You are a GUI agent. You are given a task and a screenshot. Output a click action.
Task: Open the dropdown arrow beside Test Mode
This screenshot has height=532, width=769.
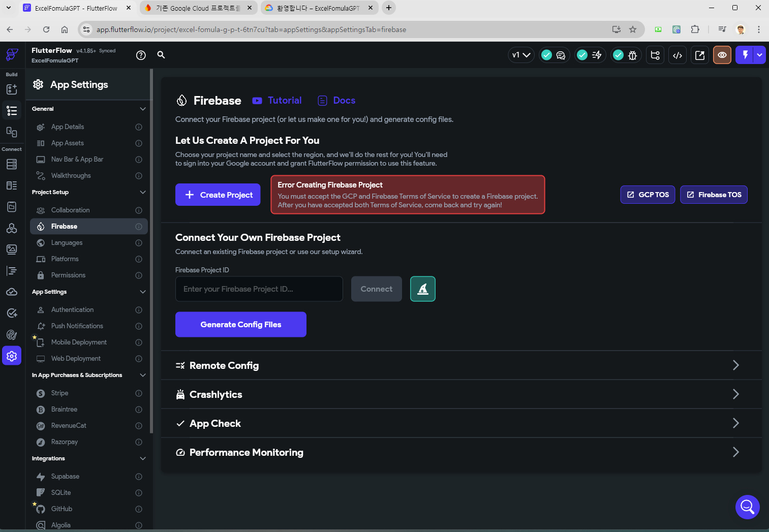760,55
